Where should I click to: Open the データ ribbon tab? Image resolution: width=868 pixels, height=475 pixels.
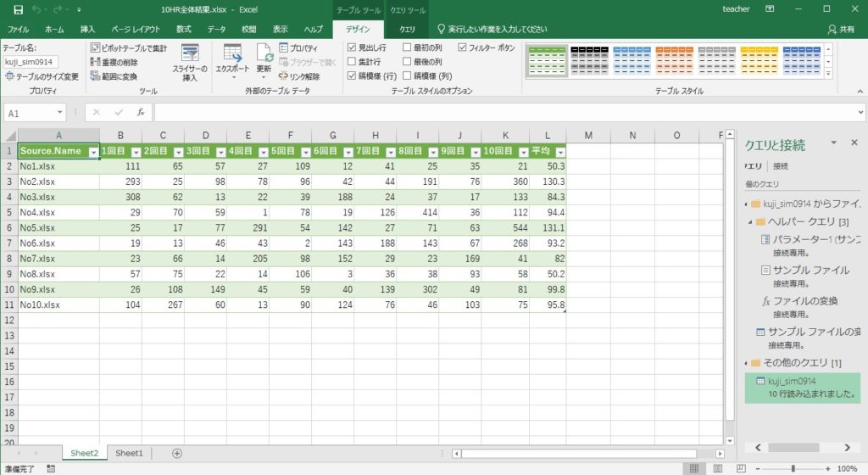point(216,30)
